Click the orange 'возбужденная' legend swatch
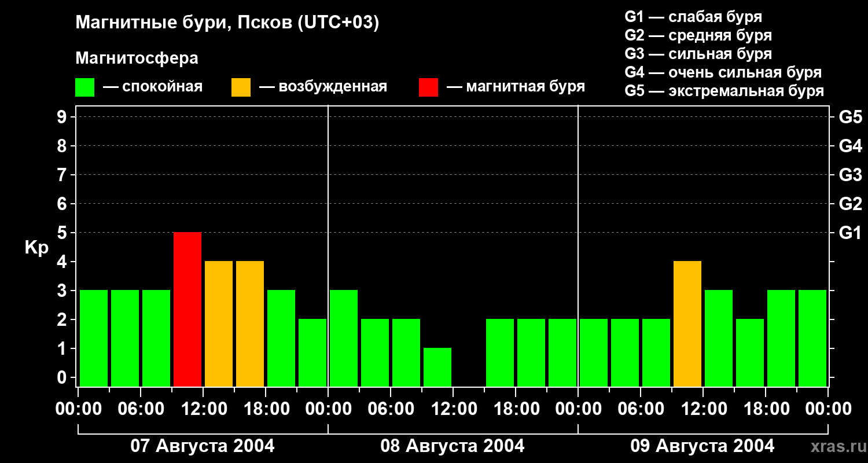 click(241, 87)
